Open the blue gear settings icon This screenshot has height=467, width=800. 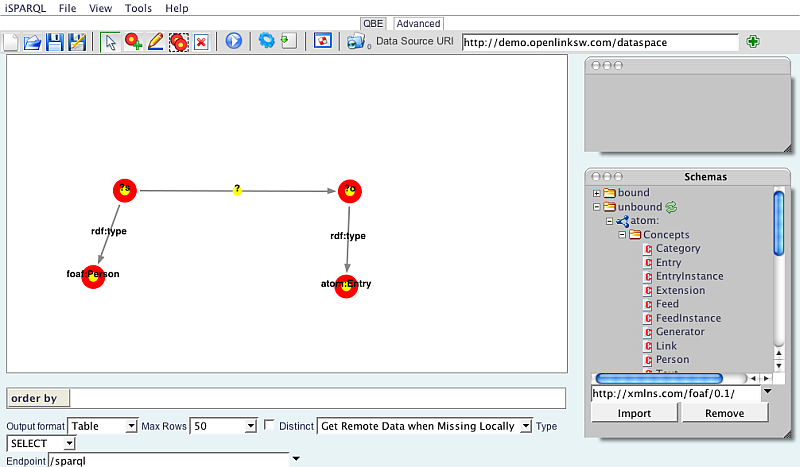pyautogui.click(x=266, y=40)
